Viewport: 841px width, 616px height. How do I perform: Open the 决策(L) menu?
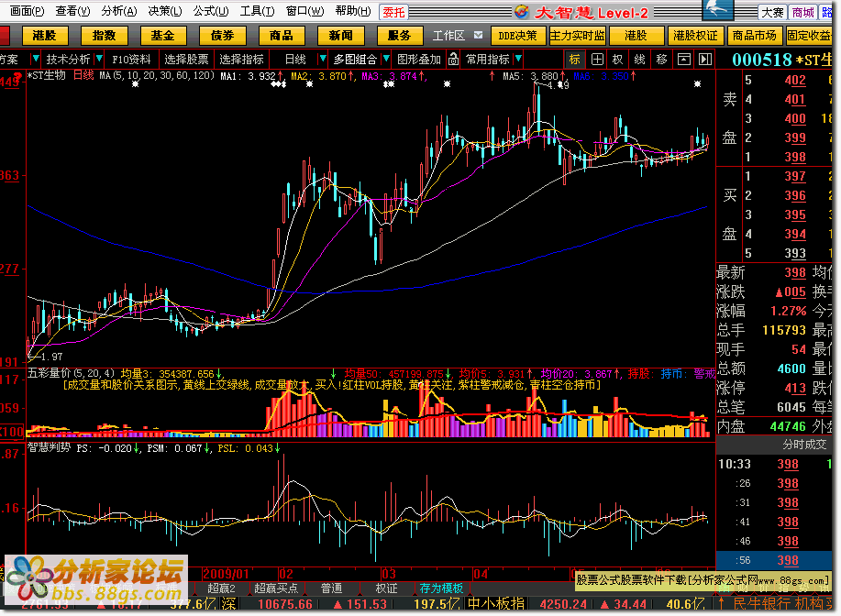tap(165, 11)
